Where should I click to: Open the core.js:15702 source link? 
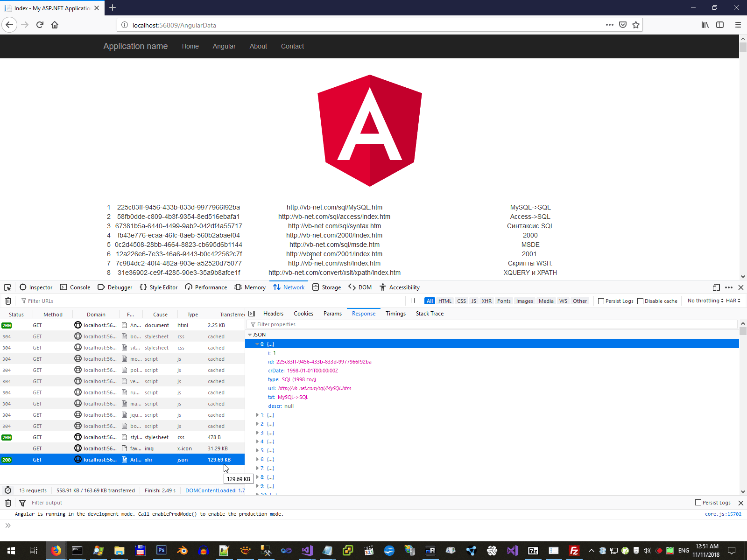(723, 514)
